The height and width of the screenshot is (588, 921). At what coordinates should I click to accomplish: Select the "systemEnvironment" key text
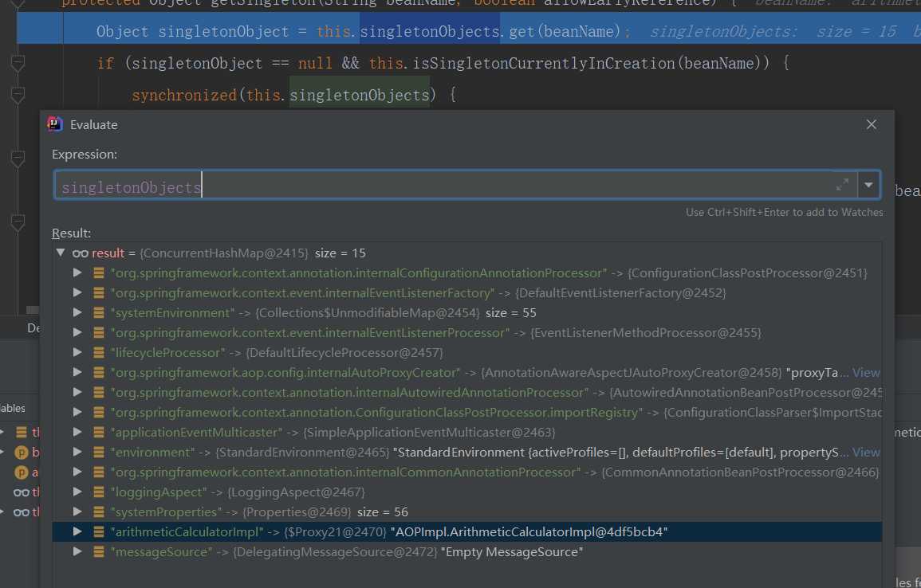[172, 313]
